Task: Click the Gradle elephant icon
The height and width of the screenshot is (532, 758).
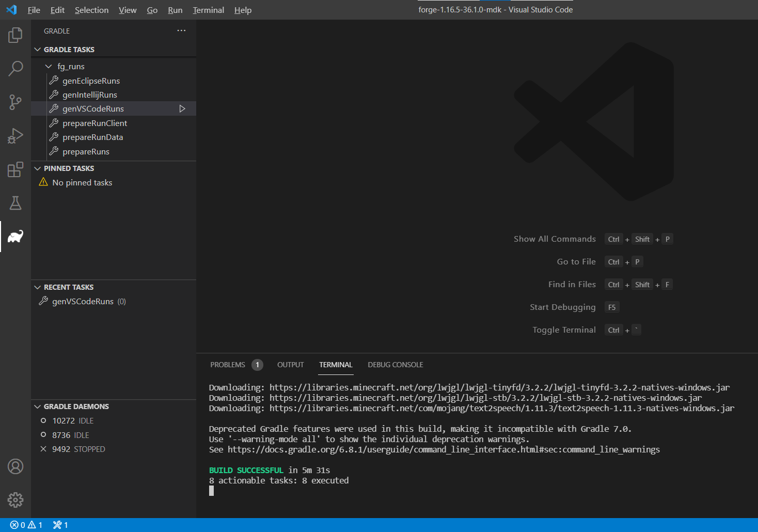Action: tap(15, 237)
